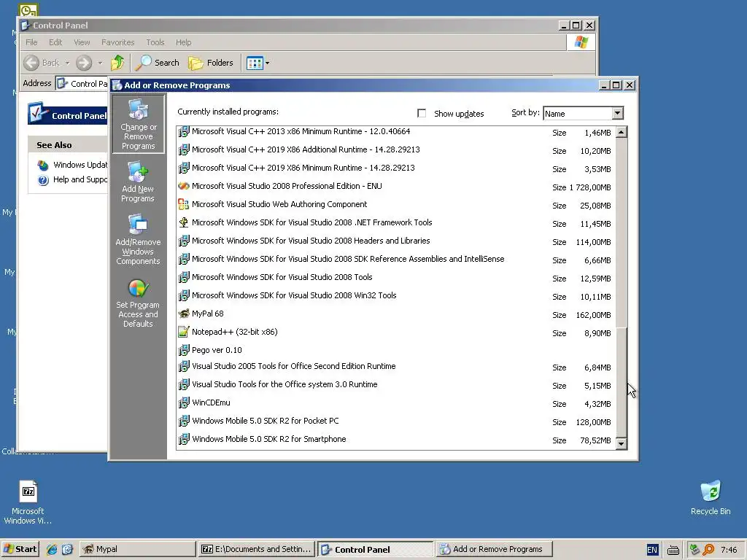Switch to E:\Documents and Settin... taskbar button

tap(257, 549)
